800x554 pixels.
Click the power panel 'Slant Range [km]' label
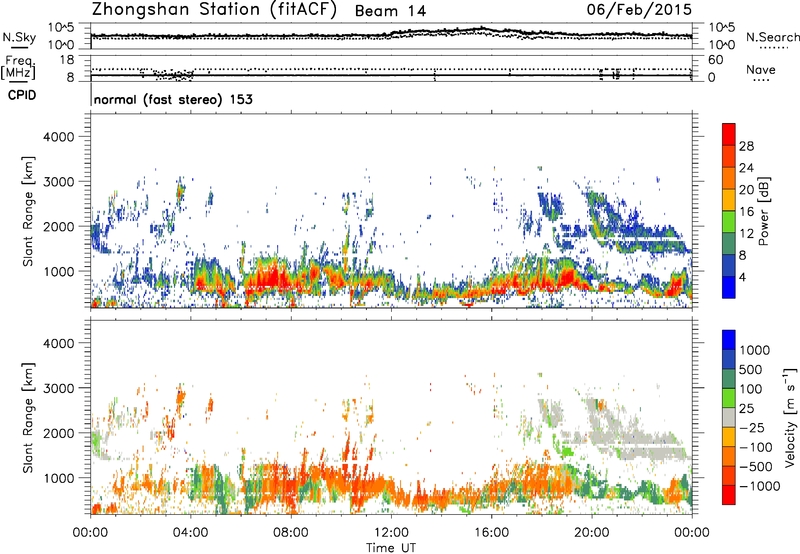pos(28,211)
